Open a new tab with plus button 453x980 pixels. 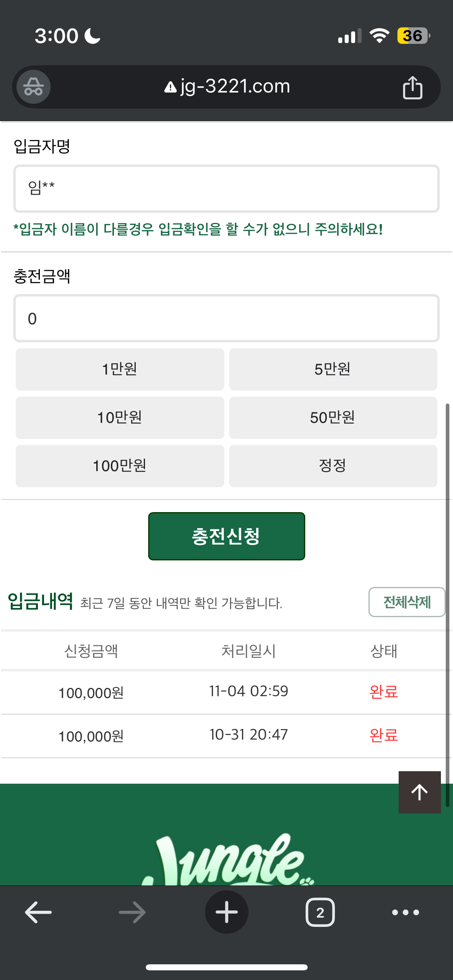227,912
